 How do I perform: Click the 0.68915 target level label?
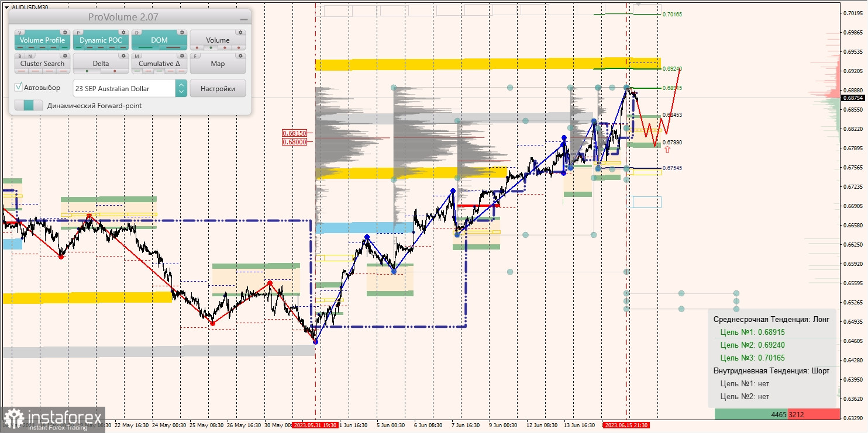pyautogui.click(x=672, y=88)
